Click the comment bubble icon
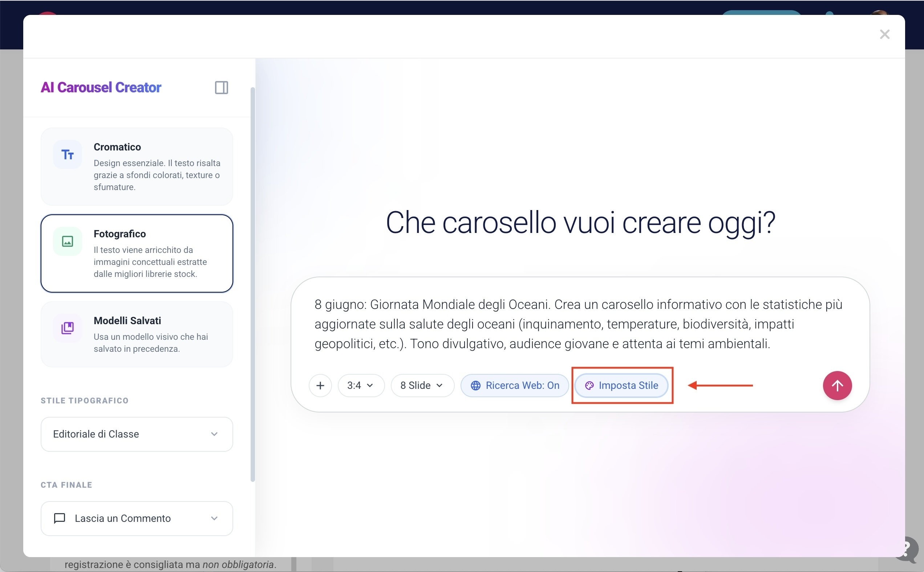This screenshot has width=924, height=572. [x=59, y=519]
